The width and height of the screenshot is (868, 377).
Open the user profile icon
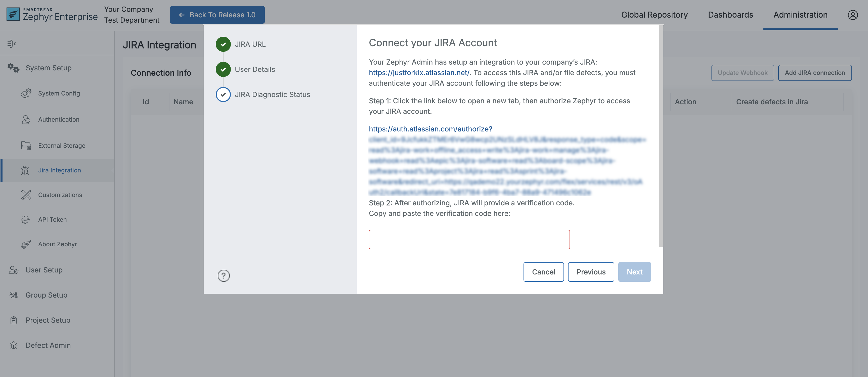click(x=852, y=15)
